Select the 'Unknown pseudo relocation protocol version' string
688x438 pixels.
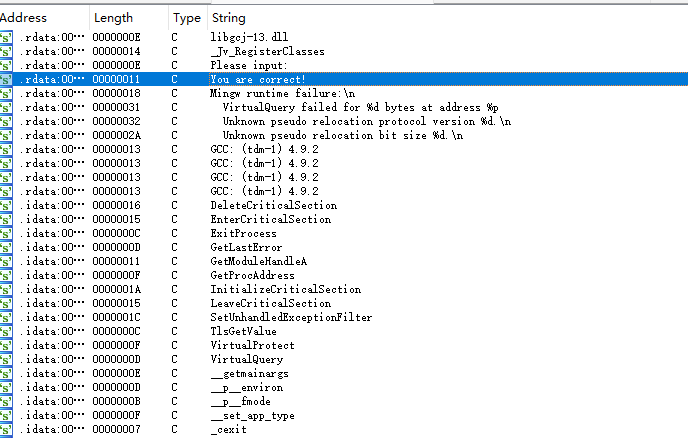[x=366, y=120]
